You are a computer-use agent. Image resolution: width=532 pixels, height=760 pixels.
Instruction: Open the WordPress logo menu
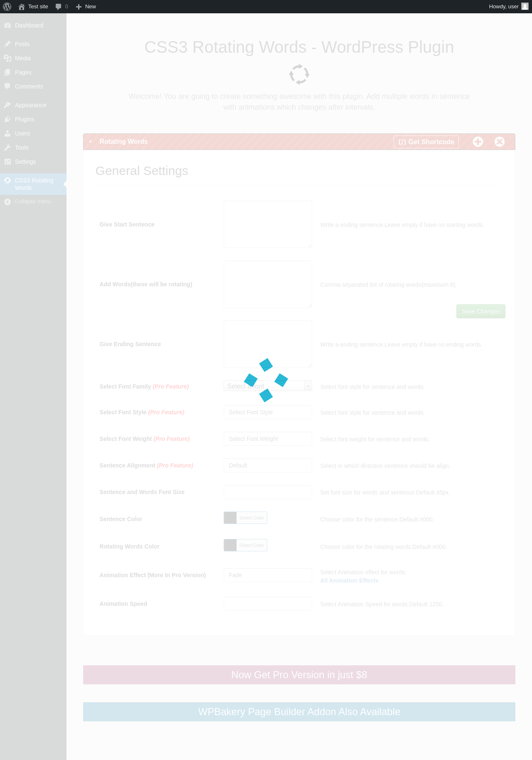[7, 7]
